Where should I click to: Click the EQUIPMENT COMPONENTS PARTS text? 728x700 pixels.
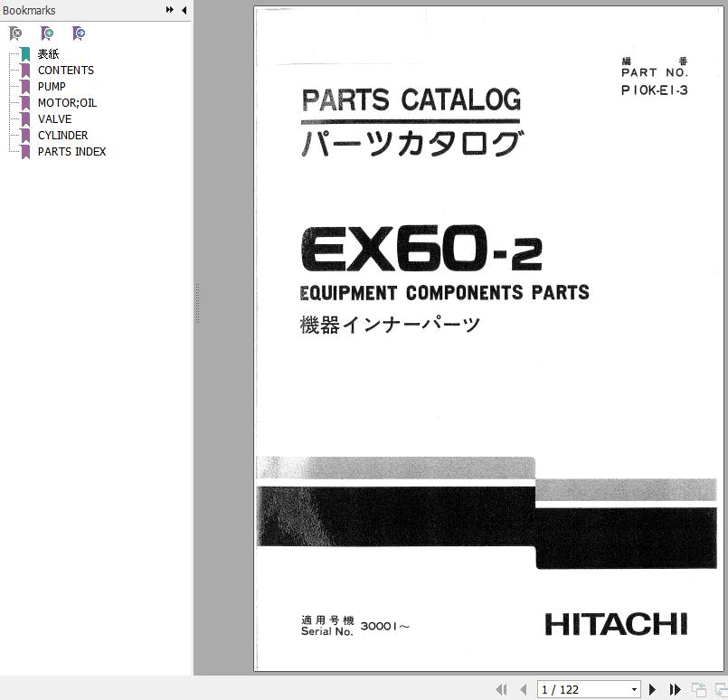tap(444, 293)
